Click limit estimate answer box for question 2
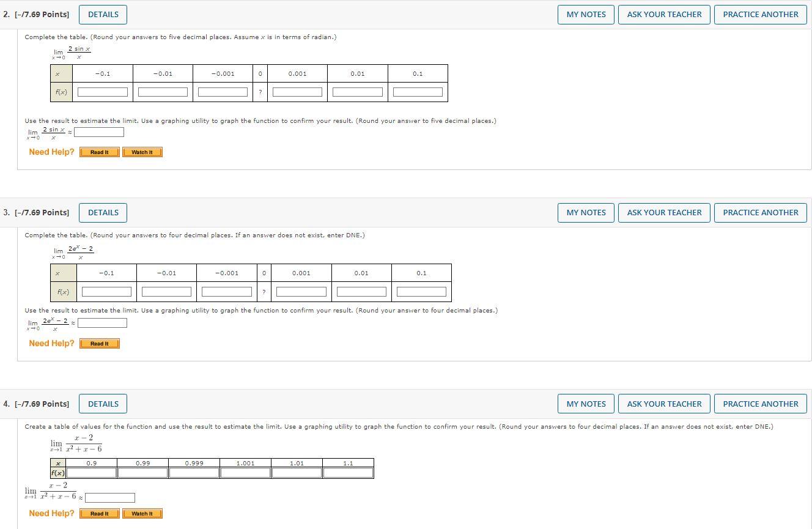Viewport: 812px width, 529px height. [98, 131]
